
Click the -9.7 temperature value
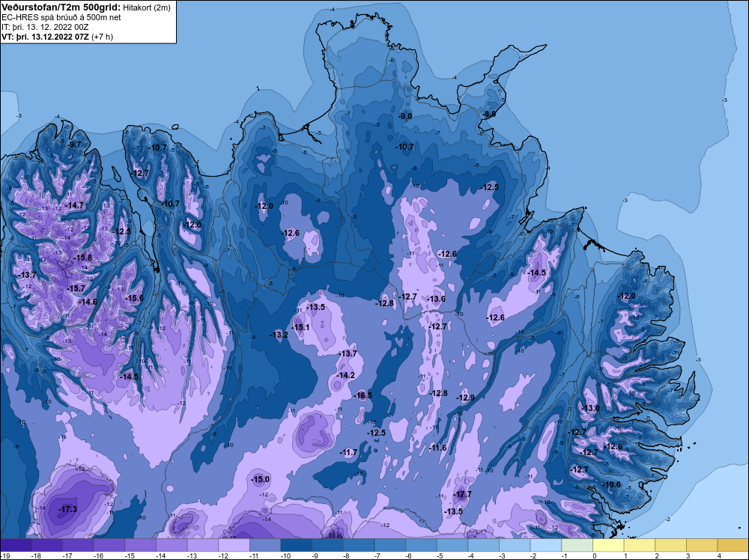(74, 144)
